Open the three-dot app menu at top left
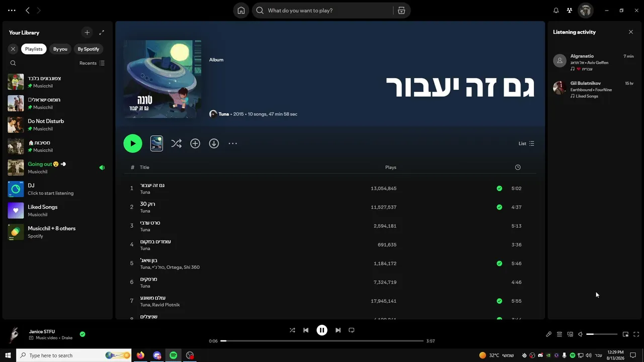The image size is (644, 362). tap(12, 11)
